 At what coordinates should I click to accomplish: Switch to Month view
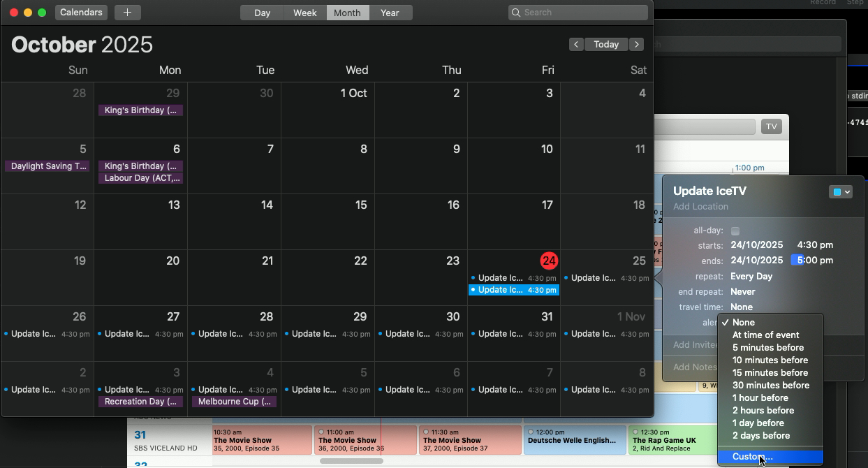tap(348, 13)
